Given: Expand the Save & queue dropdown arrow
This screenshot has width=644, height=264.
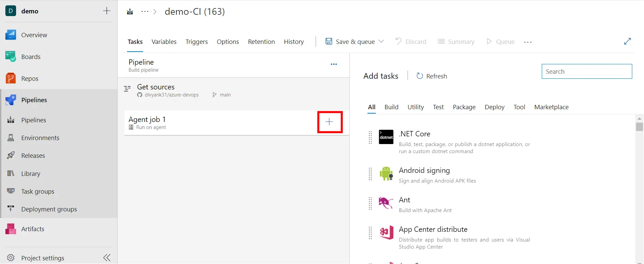Looking at the screenshot, I should click(381, 41).
